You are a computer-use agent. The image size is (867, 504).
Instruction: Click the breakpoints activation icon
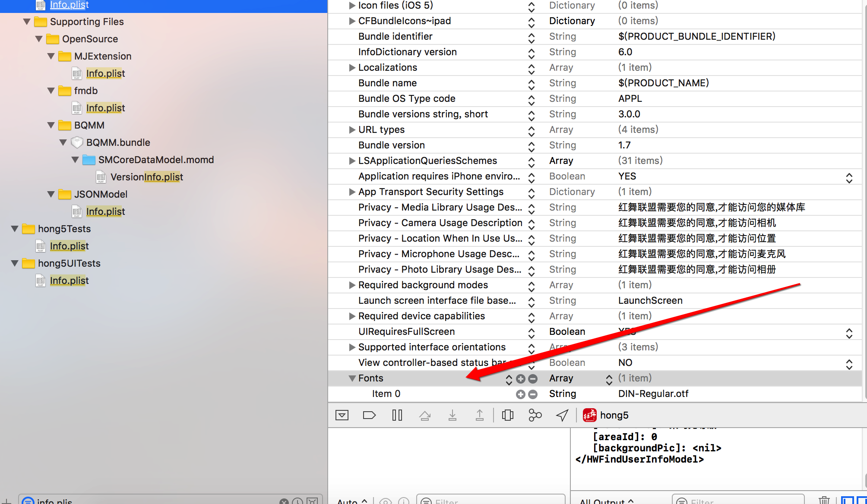pyautogui.click(x=369, y=415)
